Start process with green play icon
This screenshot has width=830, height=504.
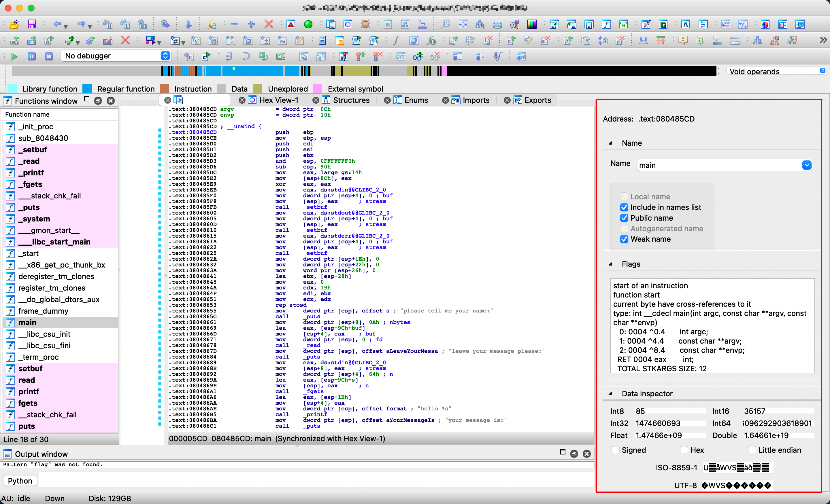click(x=14, y=56)
